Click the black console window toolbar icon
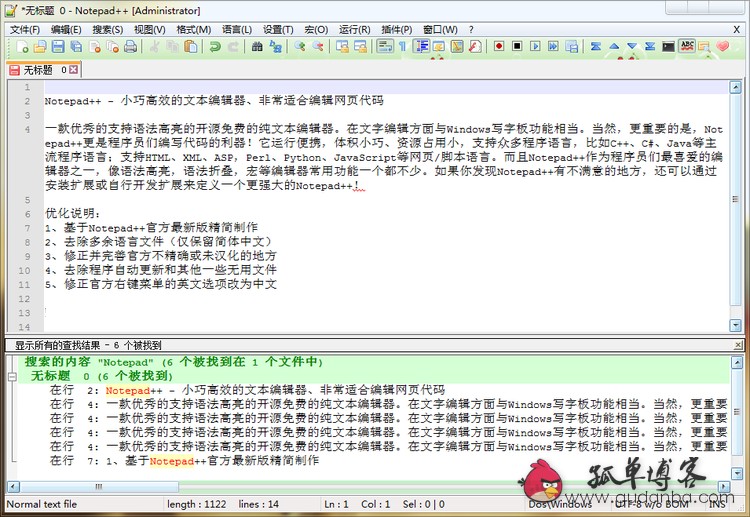 pos(668,46)
